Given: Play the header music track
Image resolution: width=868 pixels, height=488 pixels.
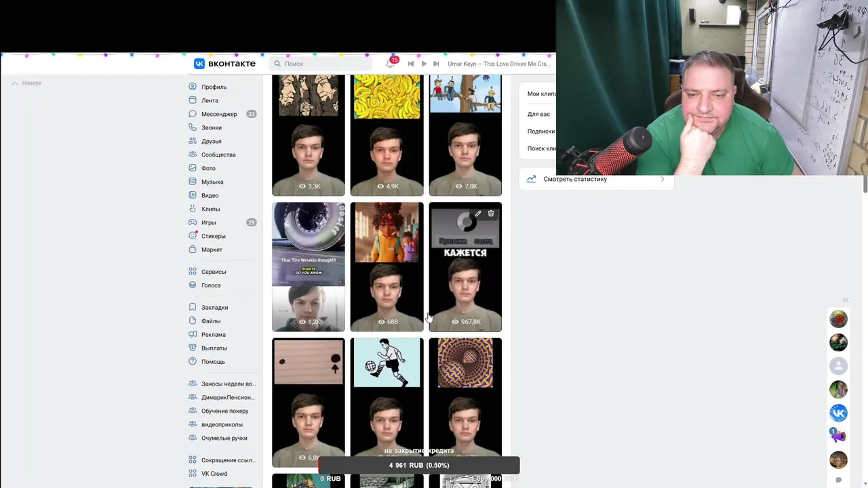Looking at the screenshot, I should [424, 64].
